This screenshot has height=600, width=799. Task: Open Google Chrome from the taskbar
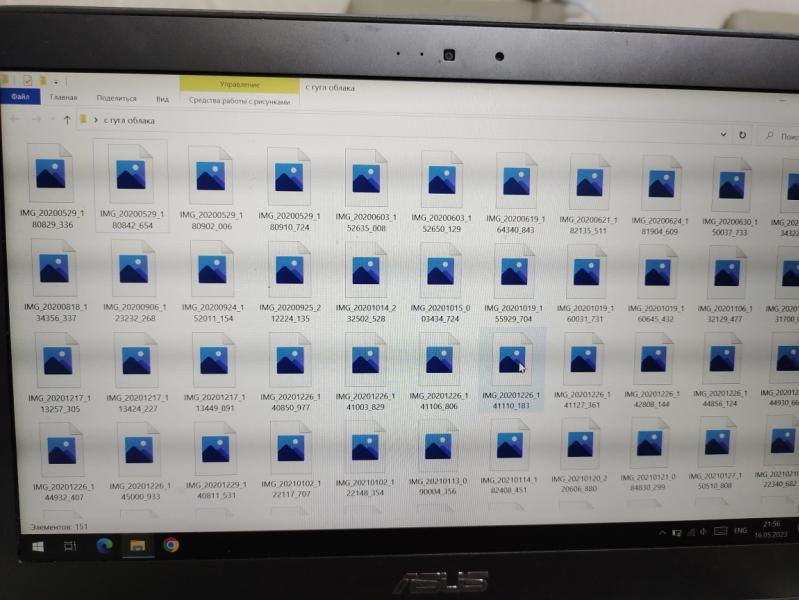click(x=171, y=544)
